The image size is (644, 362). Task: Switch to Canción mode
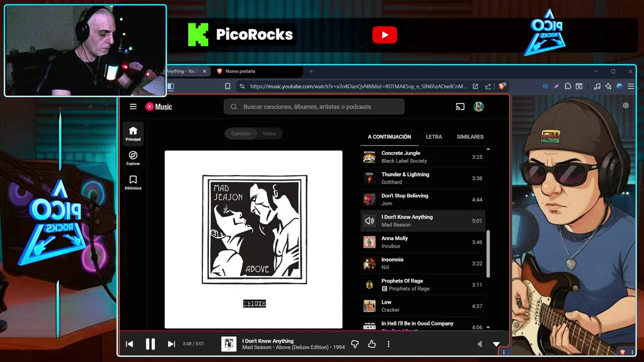tap(240, 134)
